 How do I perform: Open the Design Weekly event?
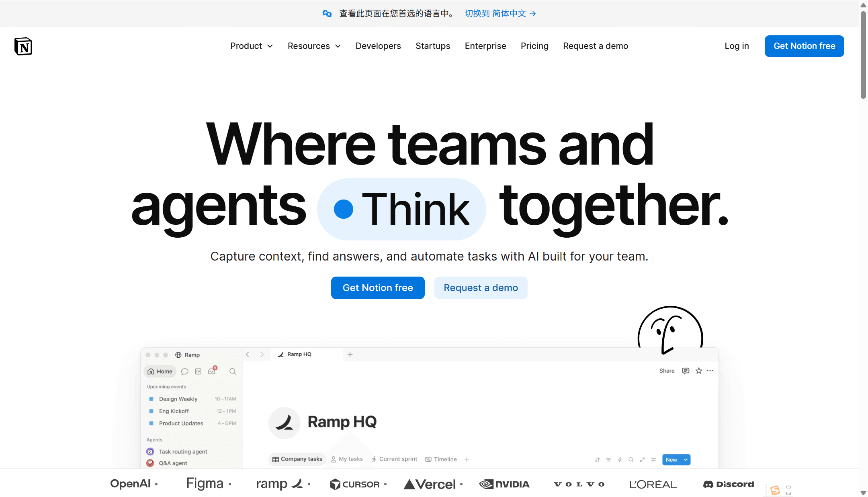192,399
